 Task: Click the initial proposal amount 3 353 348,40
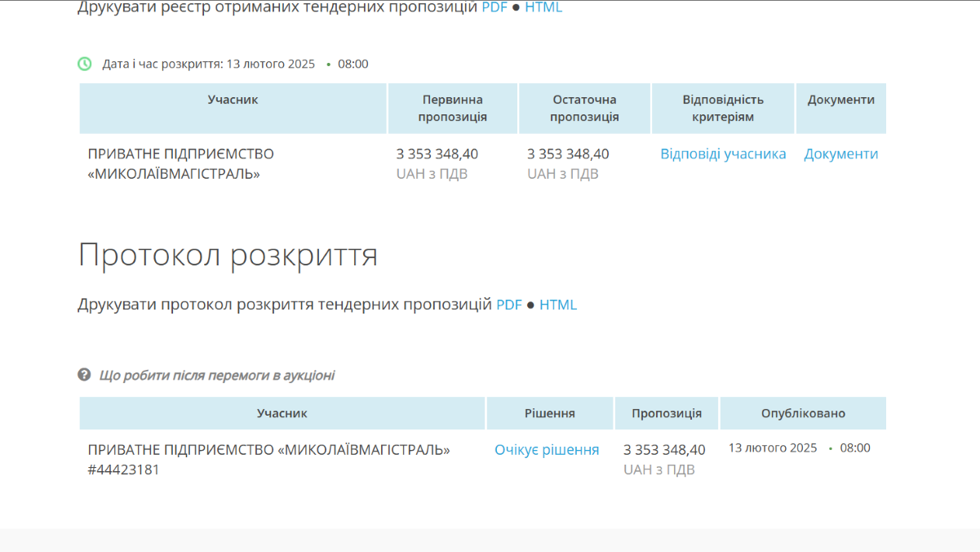(437, 154)
